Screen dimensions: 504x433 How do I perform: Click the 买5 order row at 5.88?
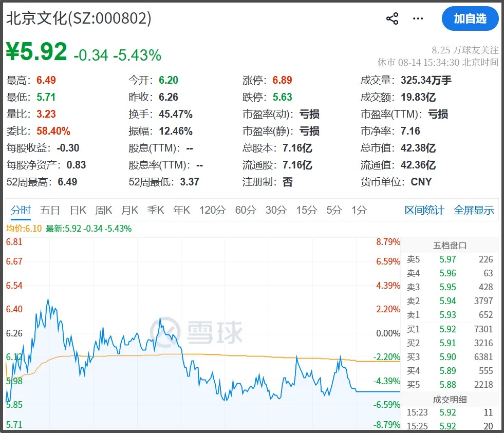450,384
